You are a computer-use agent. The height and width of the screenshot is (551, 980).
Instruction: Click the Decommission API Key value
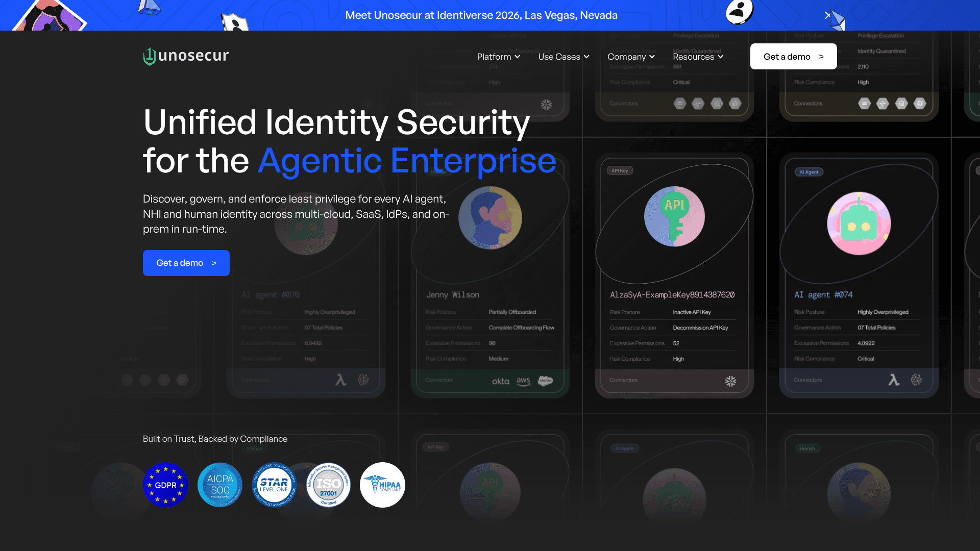pos(700,328)
